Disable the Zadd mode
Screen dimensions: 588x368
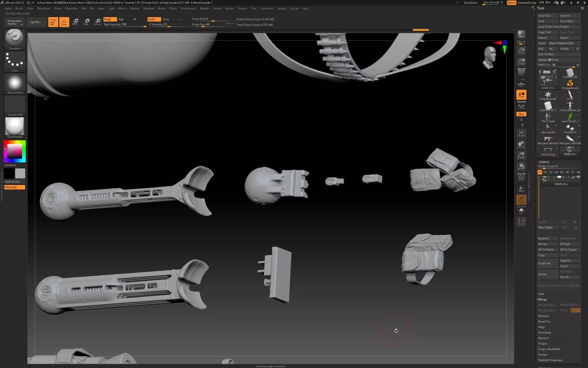pos(154,19)
